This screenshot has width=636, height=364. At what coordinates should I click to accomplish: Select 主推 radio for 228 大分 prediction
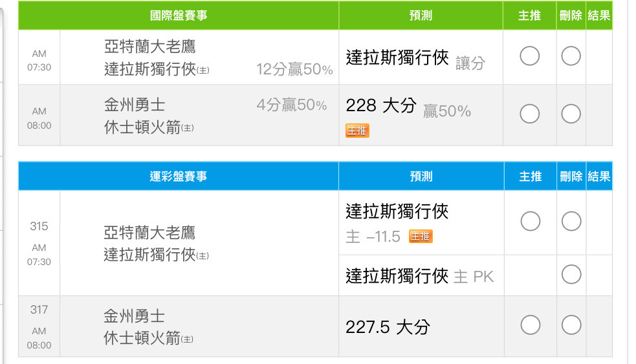coord(529,114)
